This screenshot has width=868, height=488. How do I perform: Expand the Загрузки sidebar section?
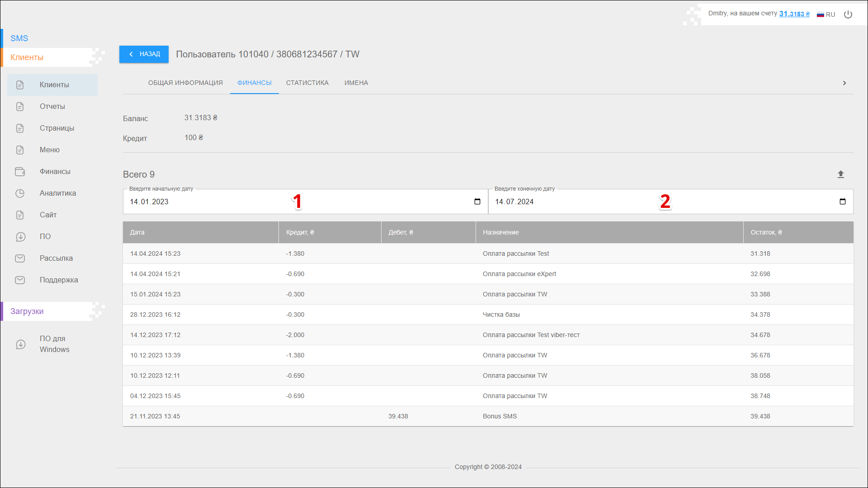point(27,311)
